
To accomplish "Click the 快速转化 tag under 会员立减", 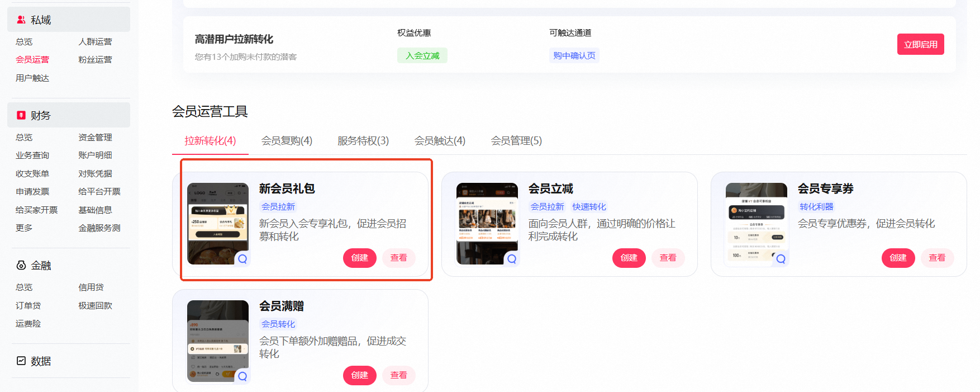I will (589, 207).
